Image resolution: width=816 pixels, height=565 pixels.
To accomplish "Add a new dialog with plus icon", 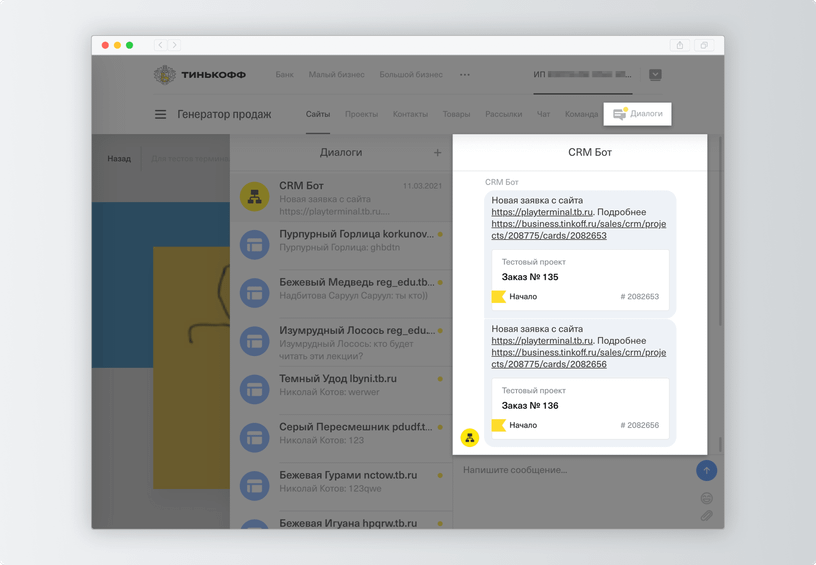I will (438, 152).
